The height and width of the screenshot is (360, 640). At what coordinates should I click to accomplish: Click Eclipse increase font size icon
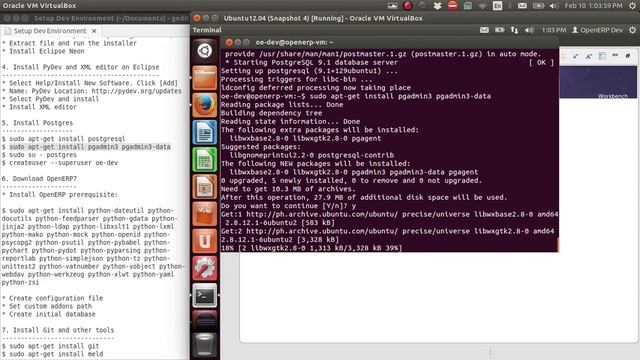(x=589, y=56)
